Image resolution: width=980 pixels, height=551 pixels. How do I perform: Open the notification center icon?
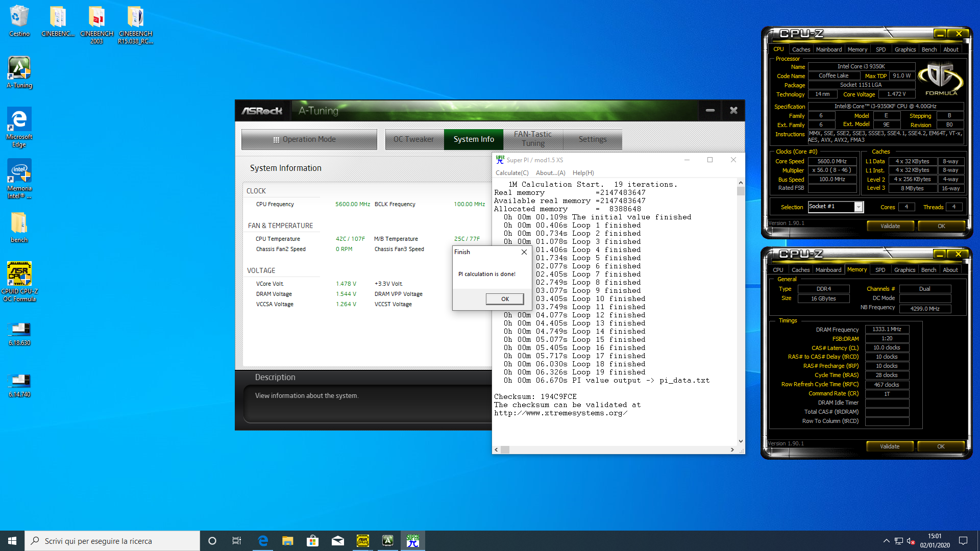coord(963,541)
